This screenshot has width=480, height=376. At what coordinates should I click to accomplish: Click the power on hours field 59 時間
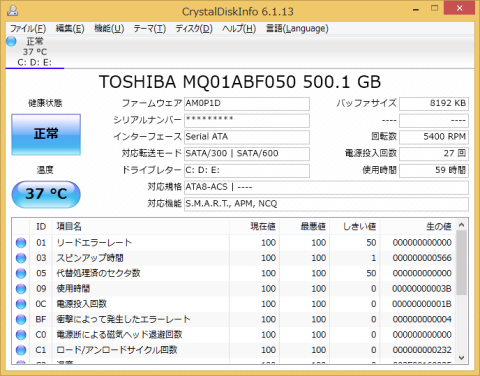click(x=434, y=170)
